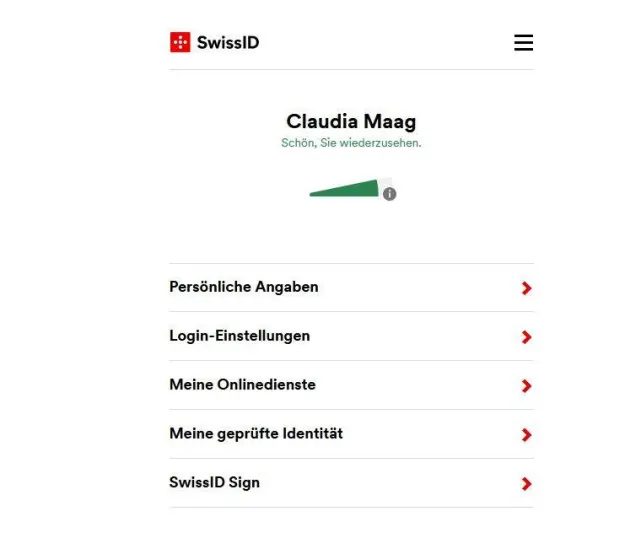Expand SwissID Sign via its red chevron

click(x=527, y=484)
